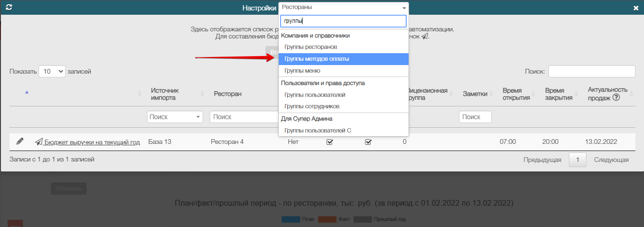This screenshot has width=644, height=227.
Task: Toggle the gray Прошлый год legend swatch
Action: pyautogui.click(x=363, y=219)
